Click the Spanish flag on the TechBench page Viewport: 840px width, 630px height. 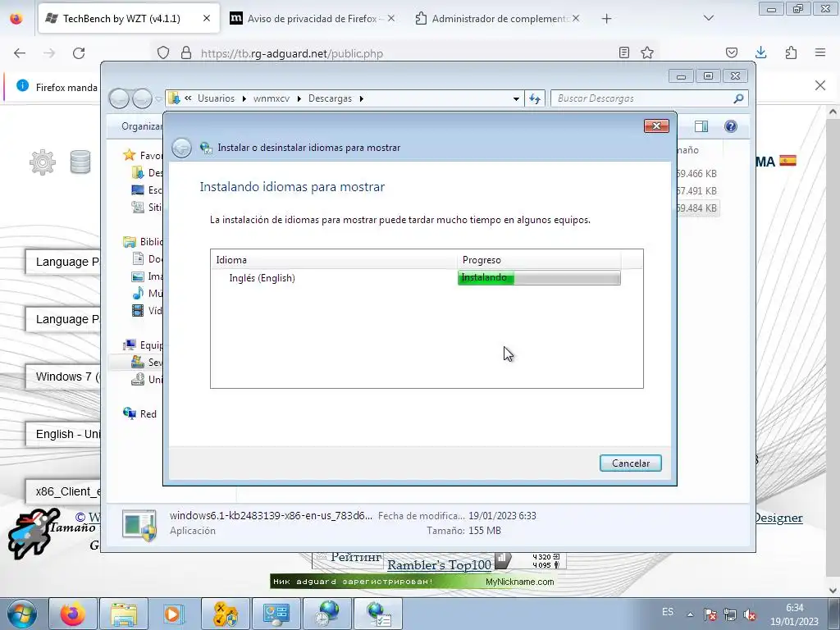pos(787,161)
